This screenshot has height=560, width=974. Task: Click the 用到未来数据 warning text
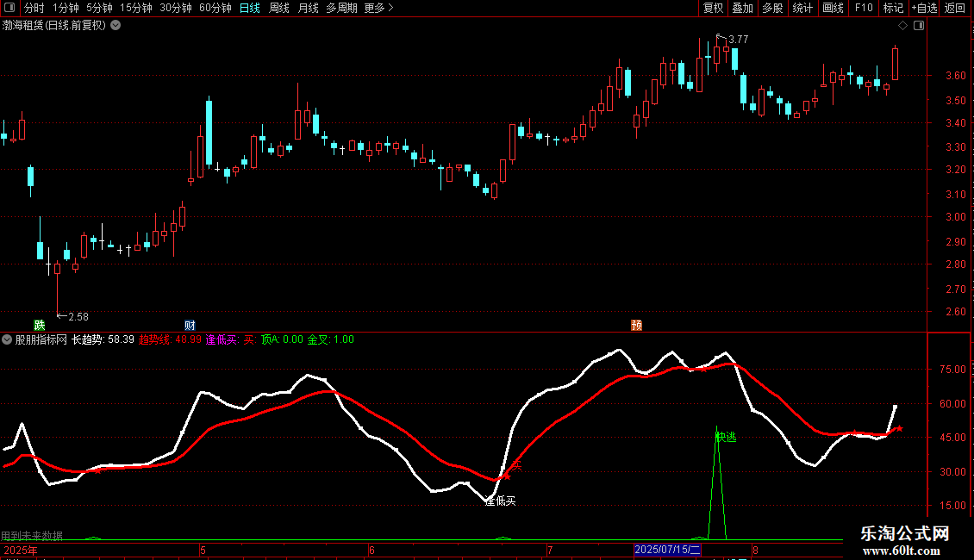[32, 536]
